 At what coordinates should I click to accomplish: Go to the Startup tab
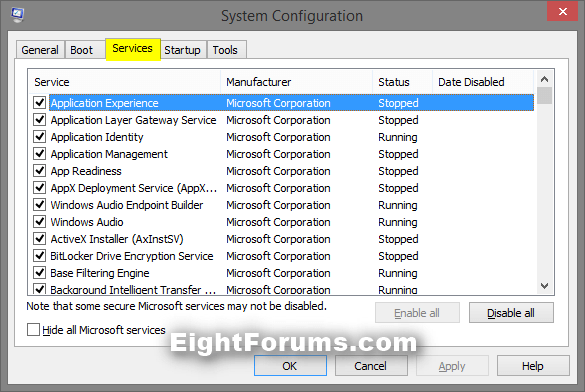pyautogui.click(x=182, y=50)
